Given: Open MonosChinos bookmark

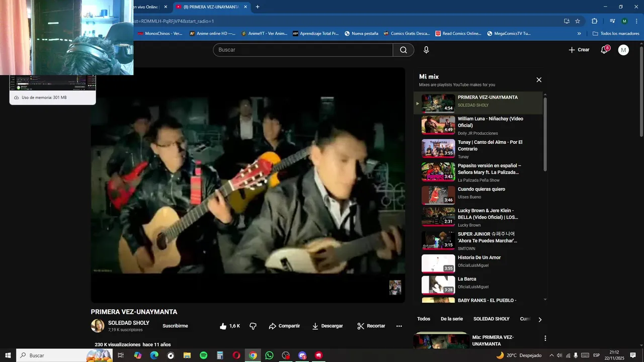Looking at the screenshot, I should [160, 34].
